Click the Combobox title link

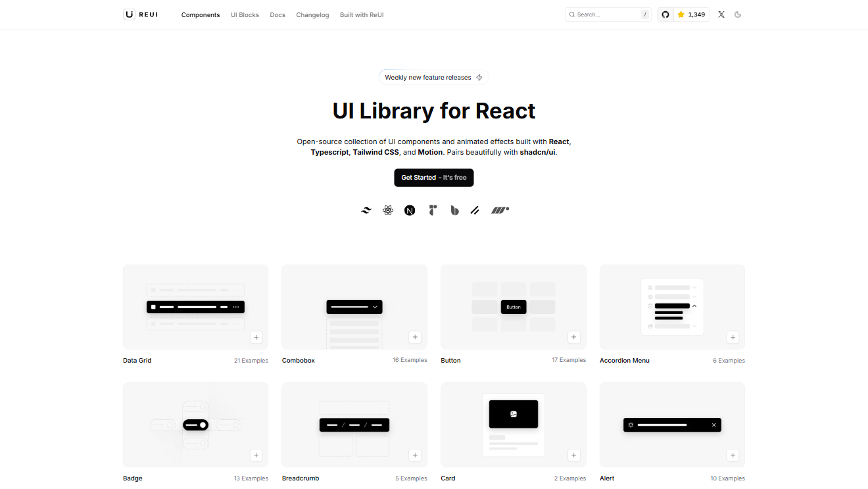point(299,361)
